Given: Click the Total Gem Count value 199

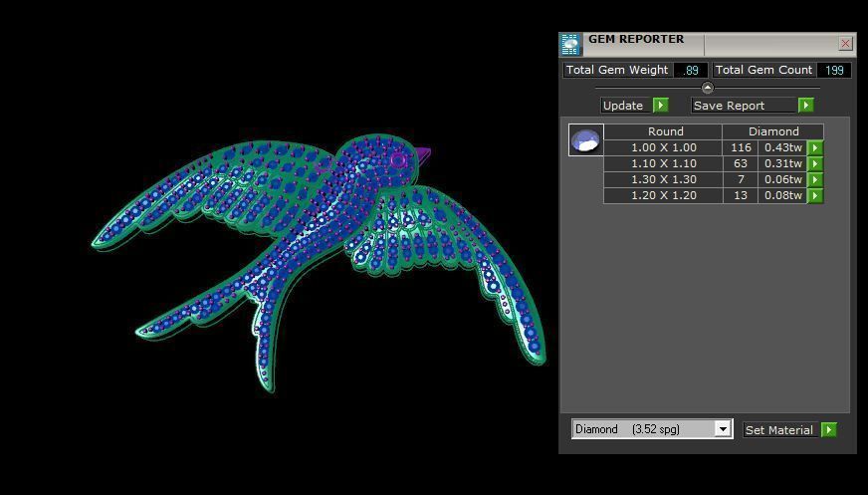Looking at the screenshot, I should click(834, 71).
